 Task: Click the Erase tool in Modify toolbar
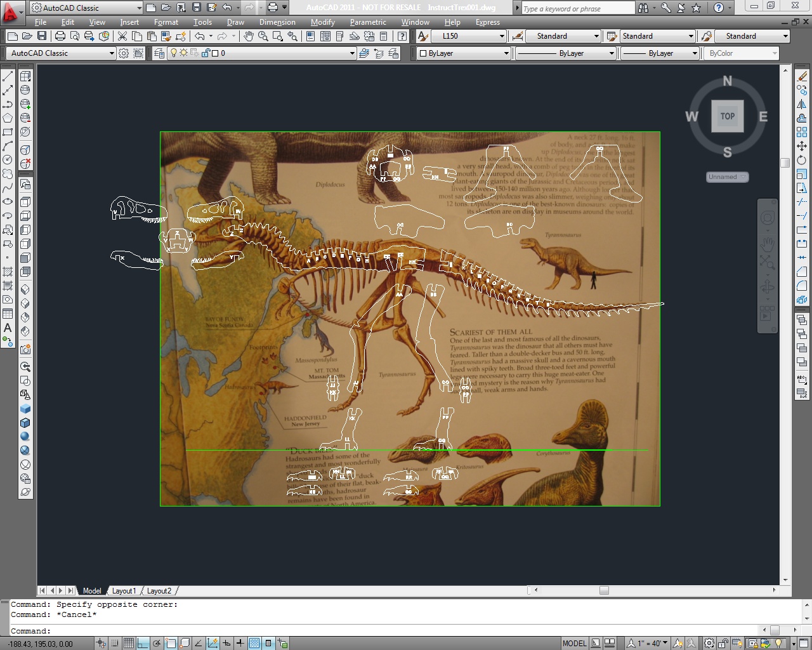tap(802, 76)
